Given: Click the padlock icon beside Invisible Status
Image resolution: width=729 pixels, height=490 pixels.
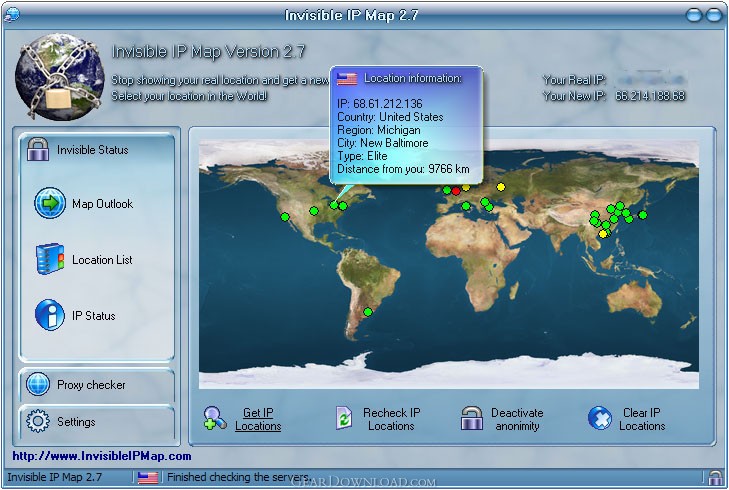Looking at the screenshot, I should (x=38, y=149).
